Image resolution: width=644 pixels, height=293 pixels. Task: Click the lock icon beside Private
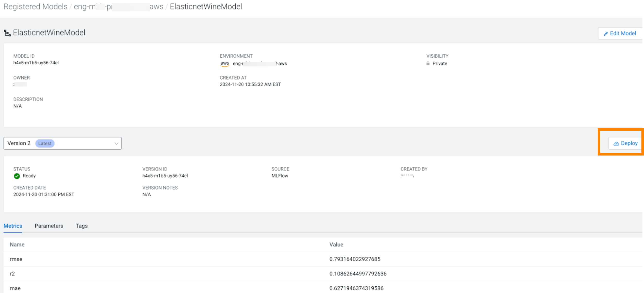click(x=428, y=64)
